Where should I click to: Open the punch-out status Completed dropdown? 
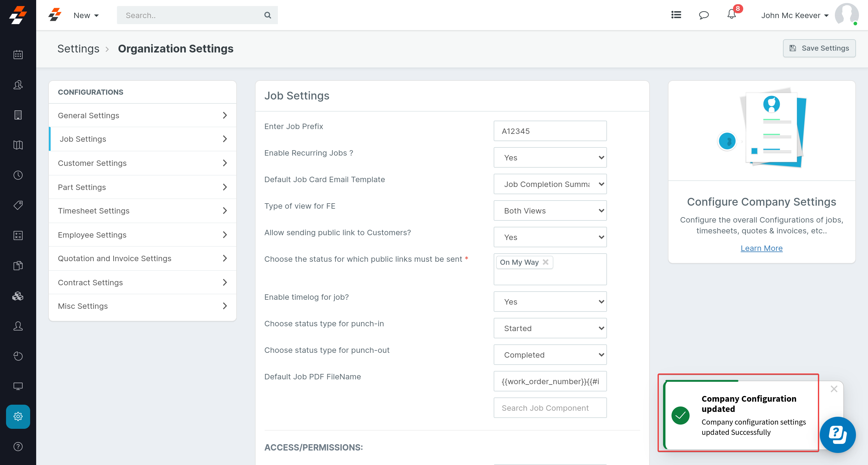pos(550,355)
